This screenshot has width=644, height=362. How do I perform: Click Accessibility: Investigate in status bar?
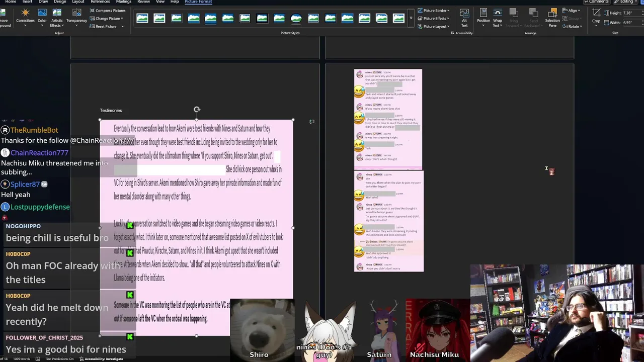pyautogui.click(x=102, y=359)
